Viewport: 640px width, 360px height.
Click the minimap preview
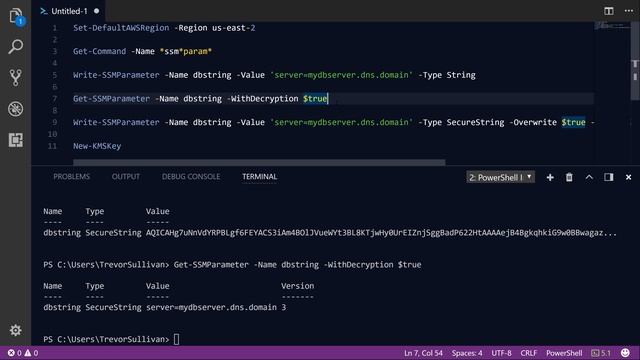[x=612, y=26]
